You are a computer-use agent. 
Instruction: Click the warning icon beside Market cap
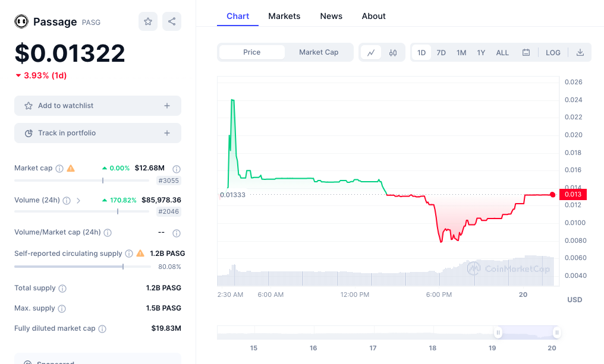coord(70,168)
